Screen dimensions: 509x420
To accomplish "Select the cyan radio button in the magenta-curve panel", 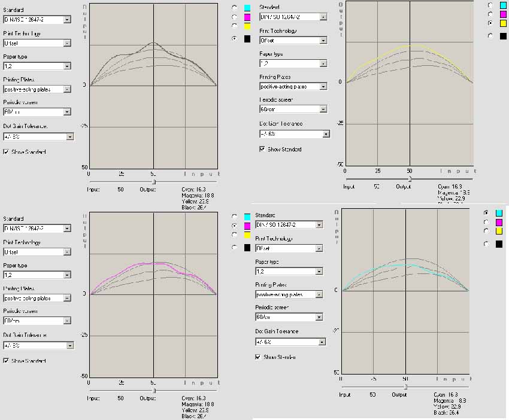I will (x=234, y=216).
